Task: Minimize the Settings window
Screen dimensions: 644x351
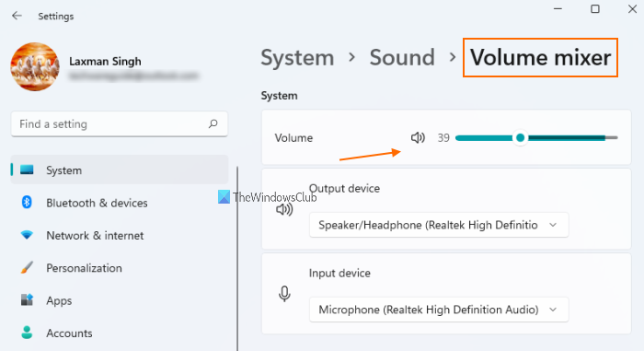Action: point(558,8)
